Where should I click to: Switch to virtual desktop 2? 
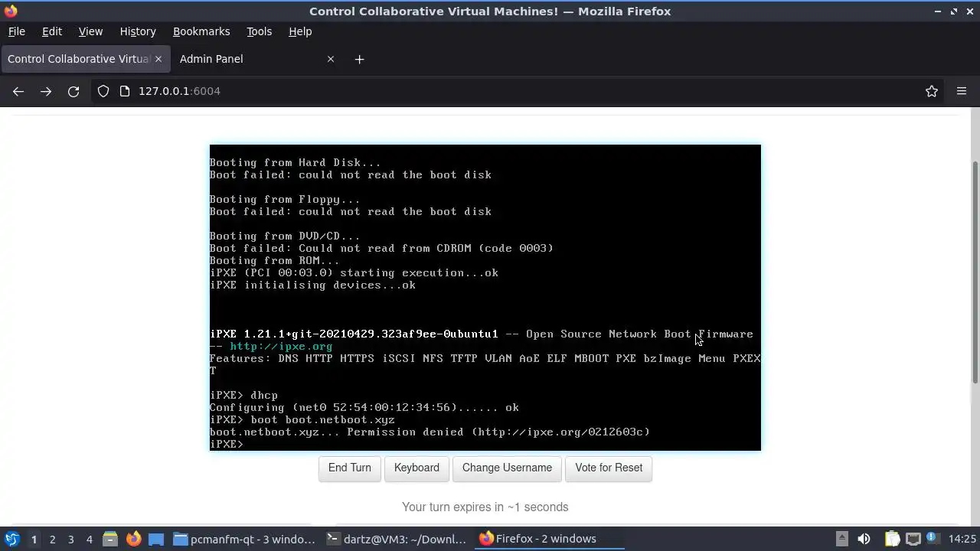(52, 539)
